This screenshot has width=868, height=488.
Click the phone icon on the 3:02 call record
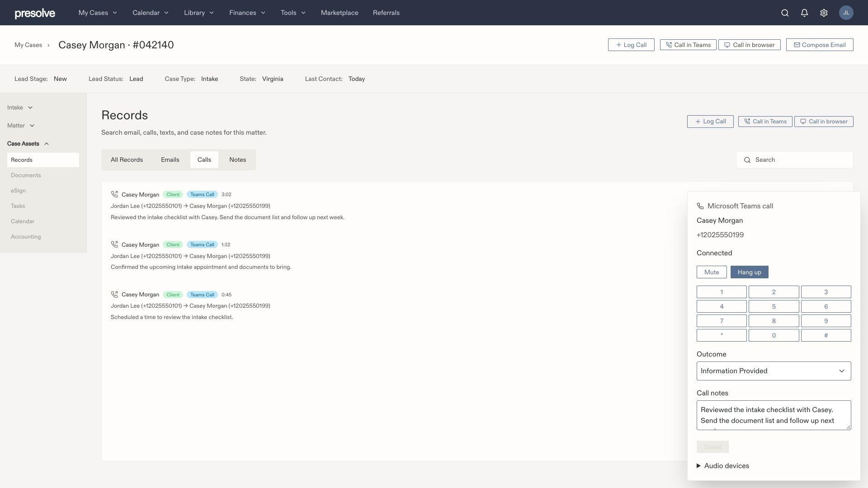[x=114, y=194]
